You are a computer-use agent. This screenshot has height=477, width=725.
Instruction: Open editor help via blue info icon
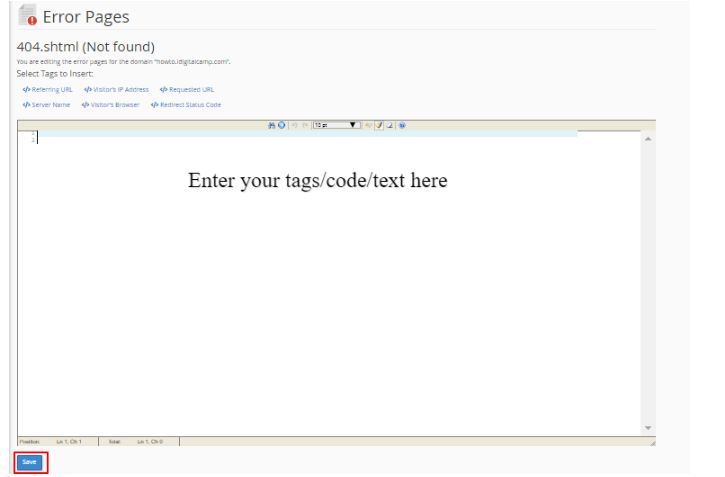click(402, 125)
